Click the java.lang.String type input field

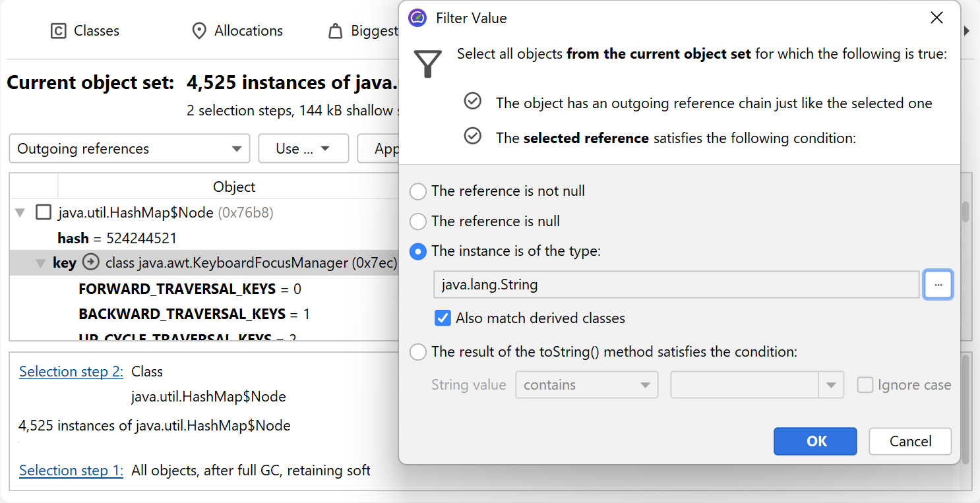click(676, 285)
